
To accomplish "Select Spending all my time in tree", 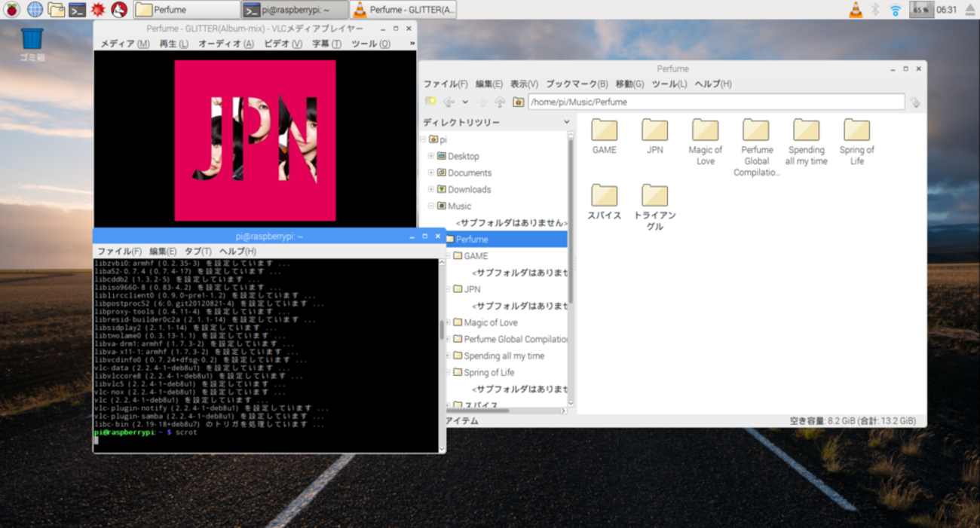I will click(x=504, y=356).
